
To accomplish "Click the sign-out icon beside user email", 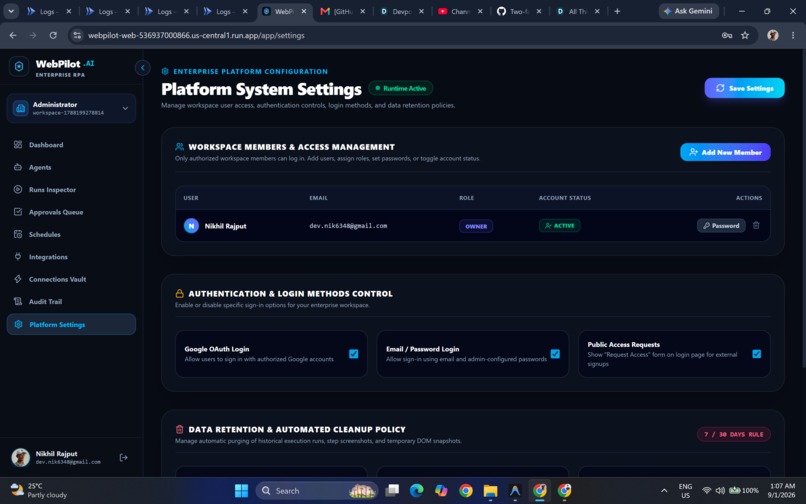I will click(x=123, y=457).
